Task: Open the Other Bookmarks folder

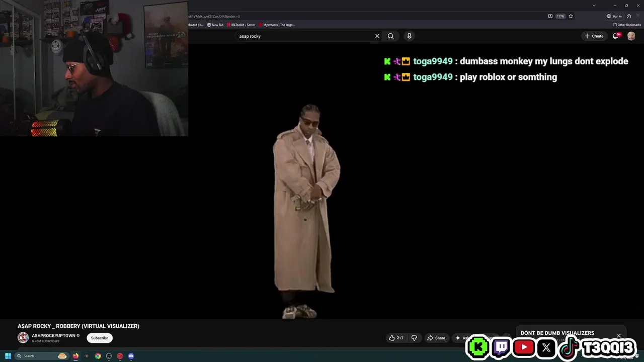Action: click(x=627, y=25)
